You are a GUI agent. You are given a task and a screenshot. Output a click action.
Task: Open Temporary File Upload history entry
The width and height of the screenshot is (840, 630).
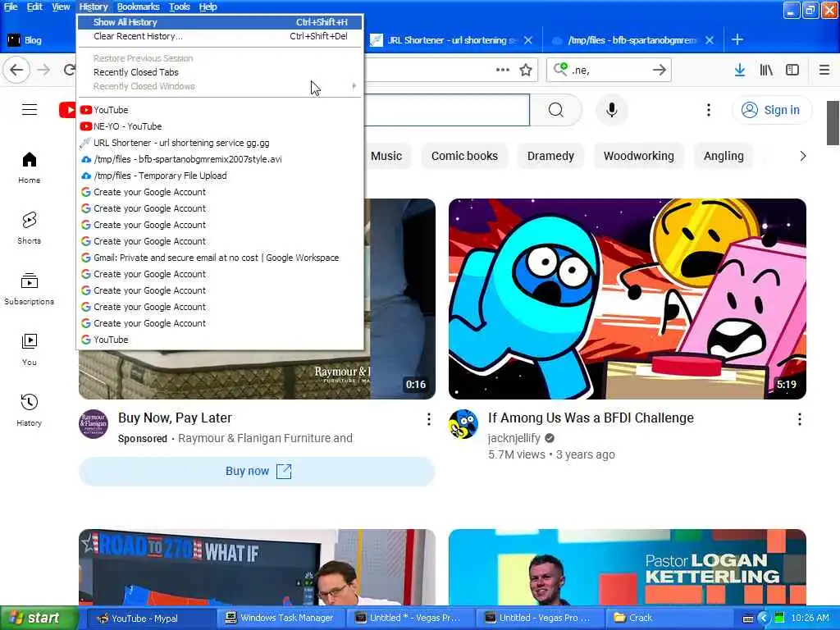[220, 176]
